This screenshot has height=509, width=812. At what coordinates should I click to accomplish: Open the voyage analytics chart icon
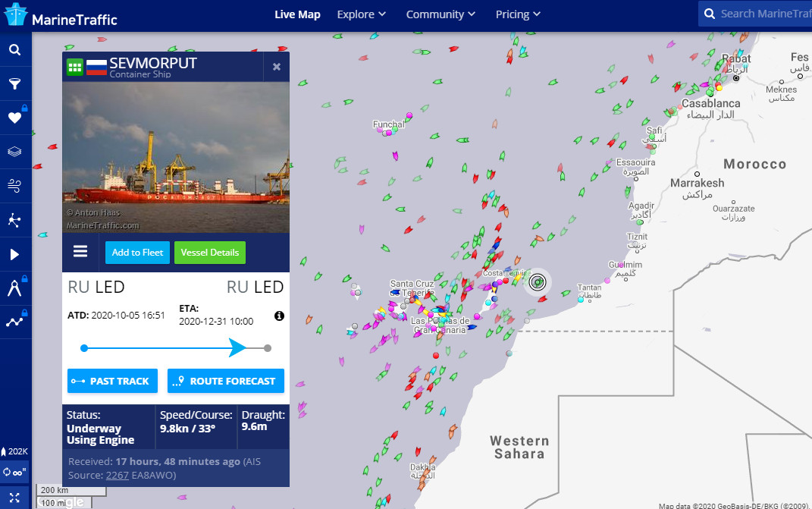click(15, 322)
